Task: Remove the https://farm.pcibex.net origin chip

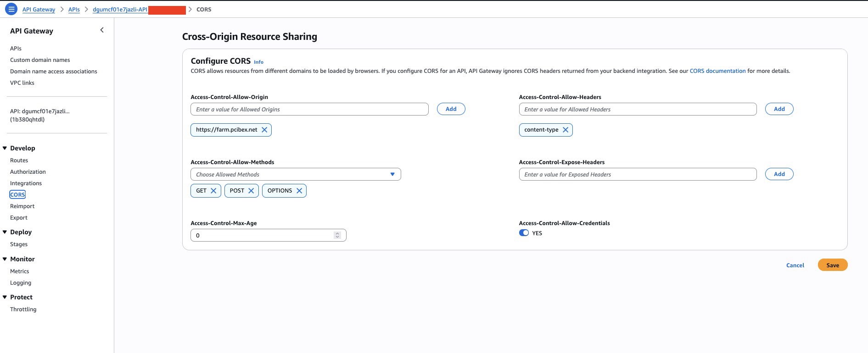Action: pos(264,130)
